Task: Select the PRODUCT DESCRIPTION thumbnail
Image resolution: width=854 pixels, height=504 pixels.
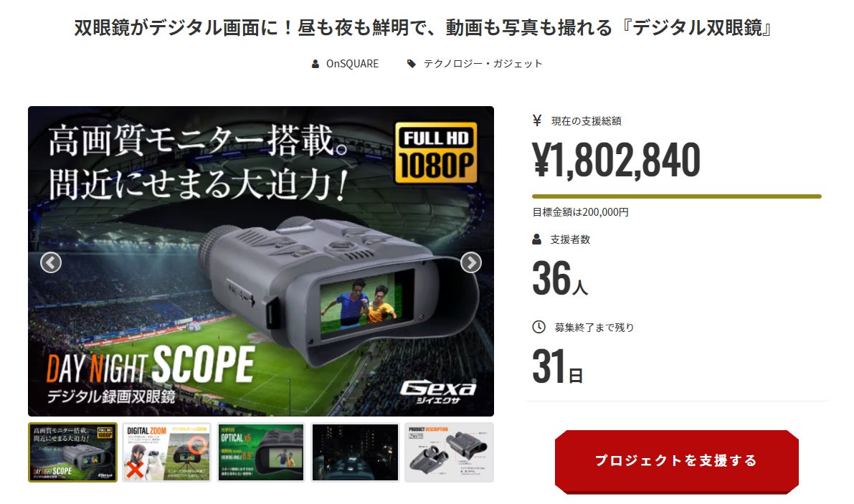Action: tap(450, 452)
